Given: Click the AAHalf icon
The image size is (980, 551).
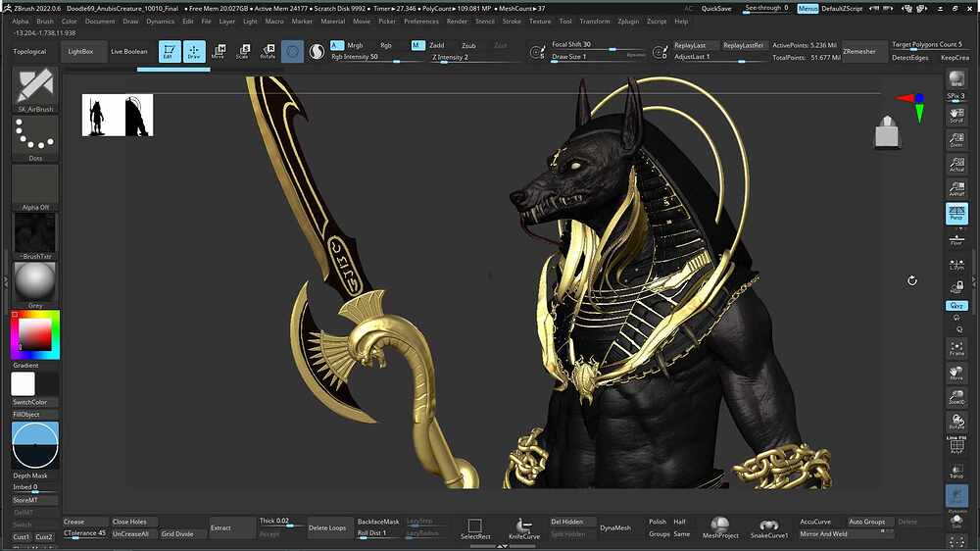Looking at the screenshot, I should (x=956, y=188).
